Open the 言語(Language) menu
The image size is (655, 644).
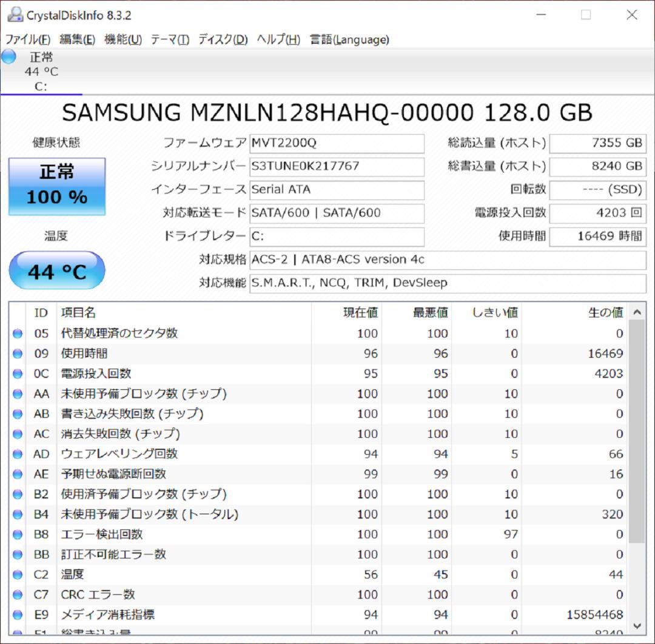[x=349, y=39]
